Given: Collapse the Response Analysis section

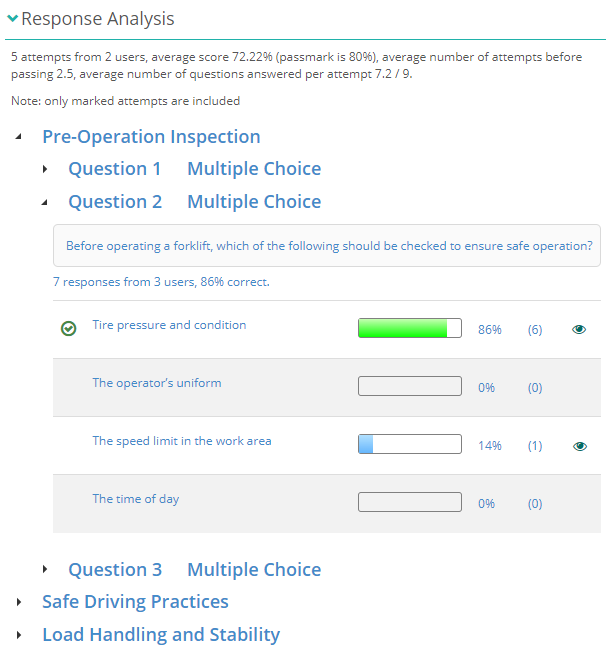Looking at the screenshot, I should coord(12,19).
